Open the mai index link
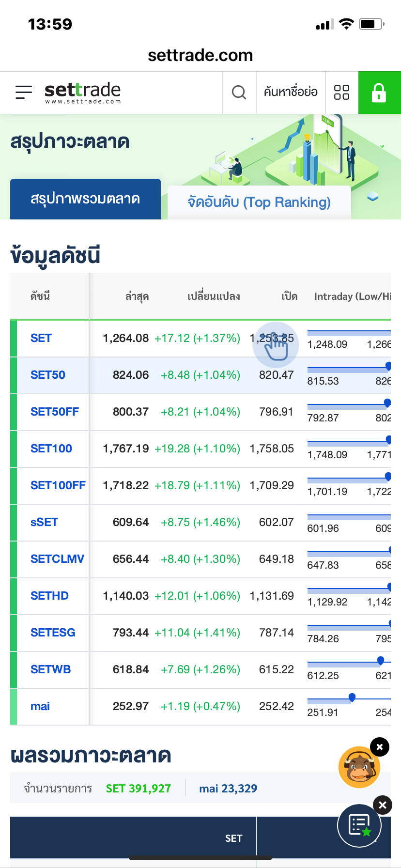The height and width of the screenshot is (868, 401). [40, 706]
